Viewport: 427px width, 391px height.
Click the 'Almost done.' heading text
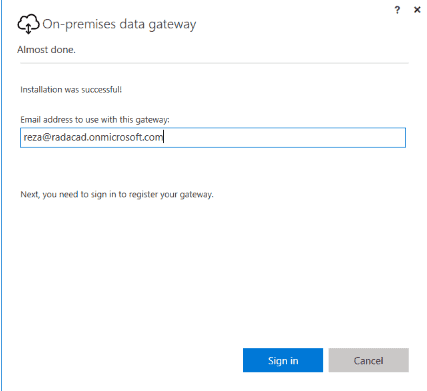pyautogui.click(x=46, y=50)
